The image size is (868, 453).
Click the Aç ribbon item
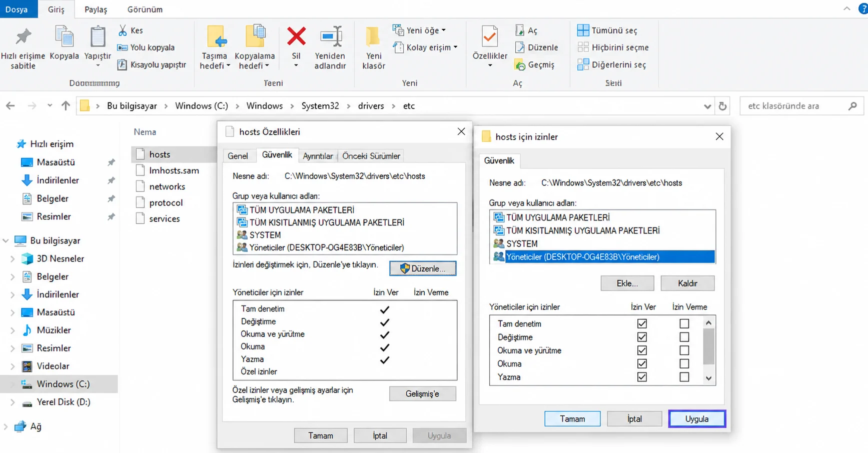(526, 30)
